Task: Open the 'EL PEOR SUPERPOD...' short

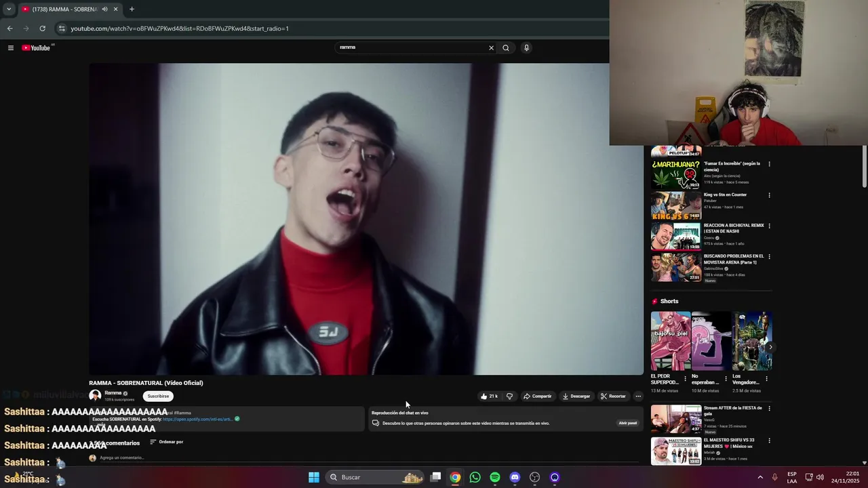Action: pos(671,341)
